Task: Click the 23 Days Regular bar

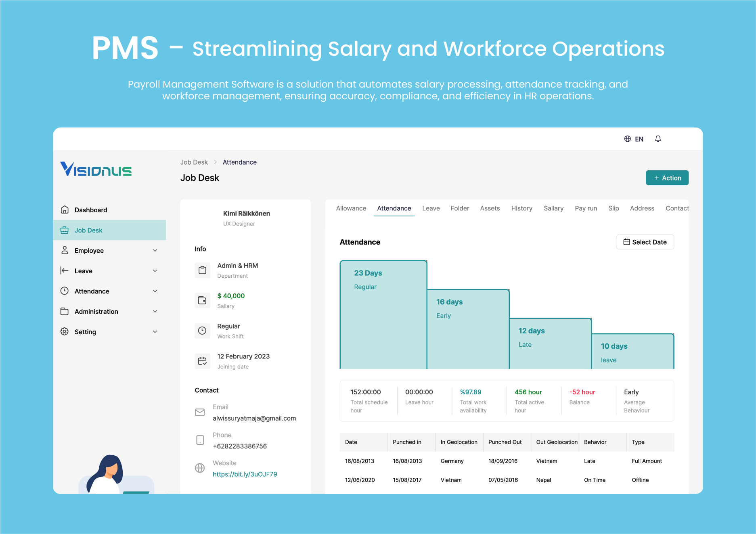Action: (x=383, y=315)
